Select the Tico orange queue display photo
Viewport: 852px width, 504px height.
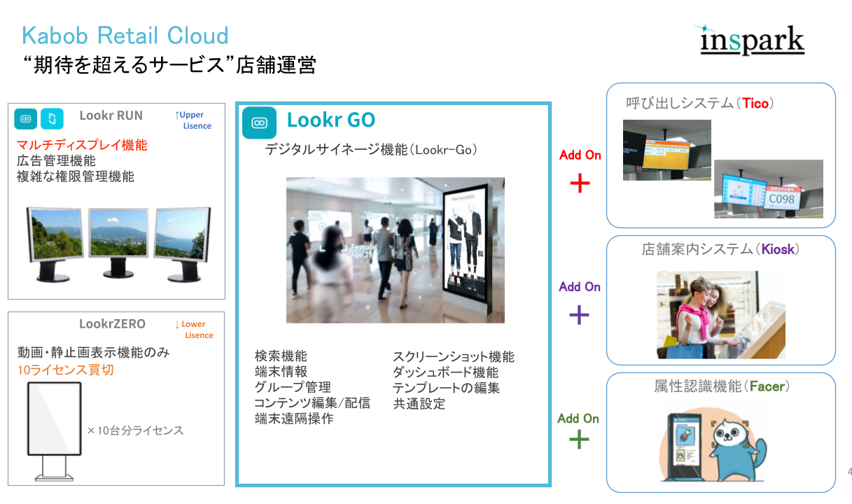[667, 150]
